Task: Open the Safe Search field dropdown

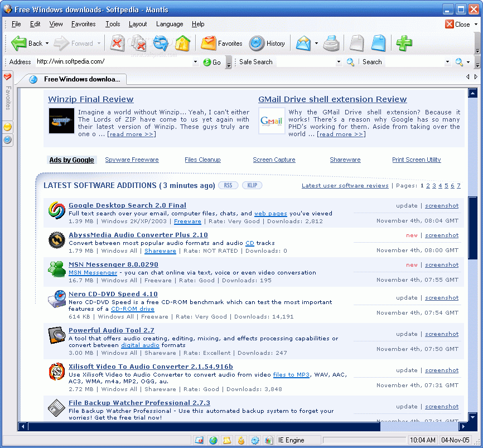Action: tap(339, 62)
